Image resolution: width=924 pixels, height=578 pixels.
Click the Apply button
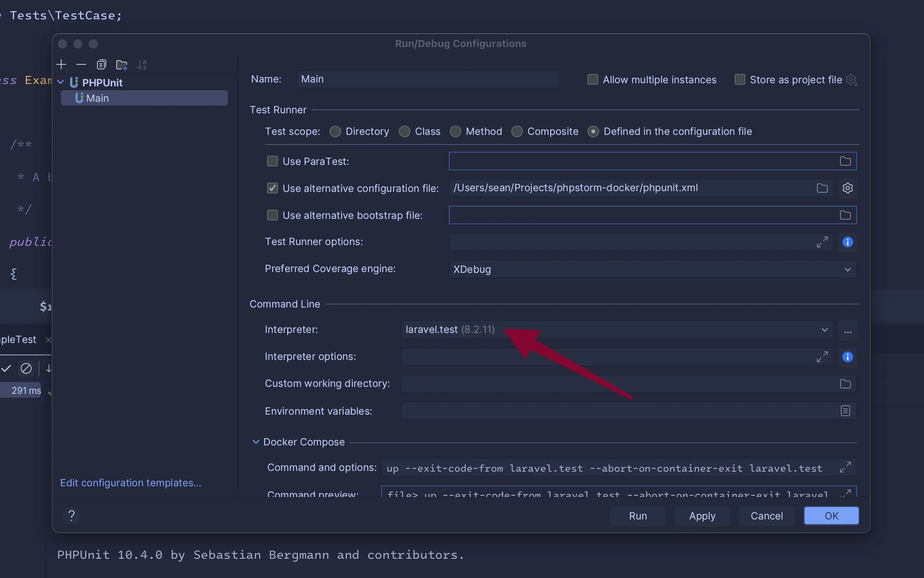tap(702, 516)
